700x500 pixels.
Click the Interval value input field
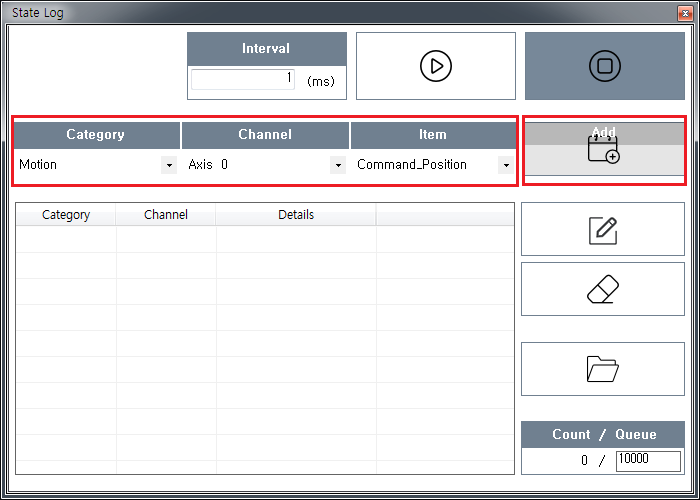point(243,79)
